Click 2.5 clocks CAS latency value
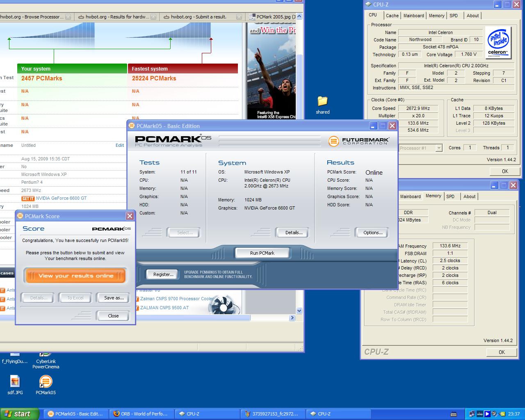This screenshot has height=420, width=525. tap(450, 260)
